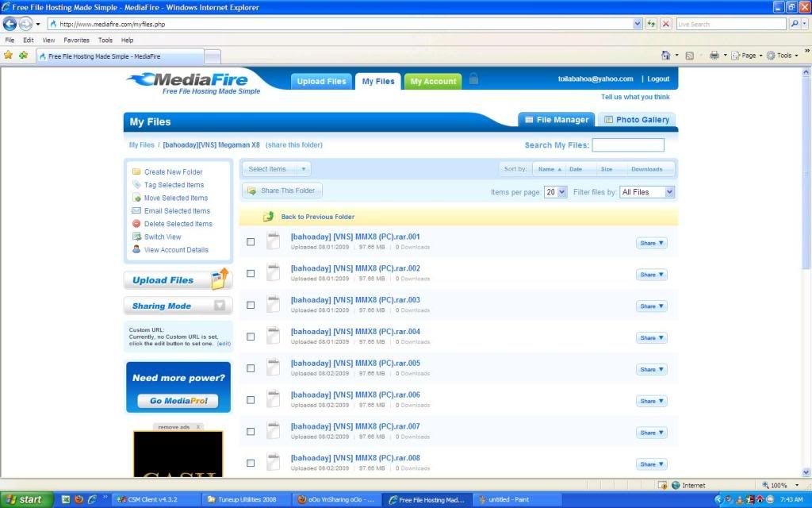Viewport: 812px width, 508px height.
Task: Click the Windows Start button
Action: tap(26, 500)
